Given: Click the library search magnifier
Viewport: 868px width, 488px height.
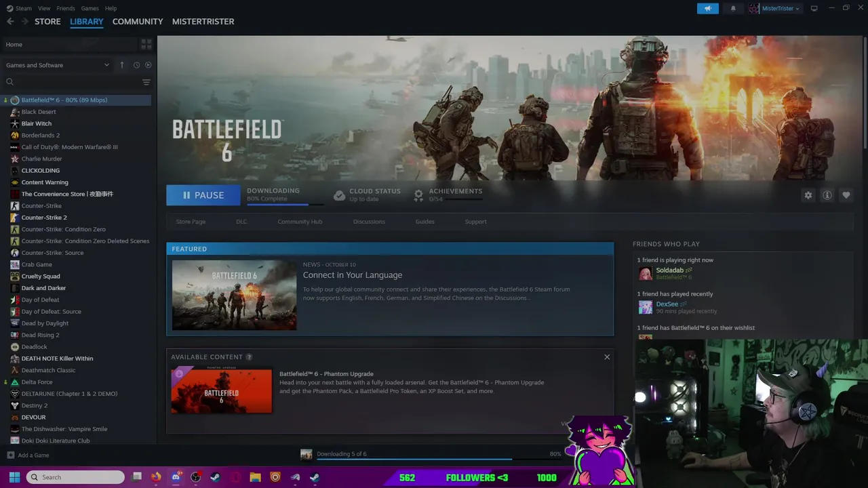Looking at the screenshot, I should 9,82.
